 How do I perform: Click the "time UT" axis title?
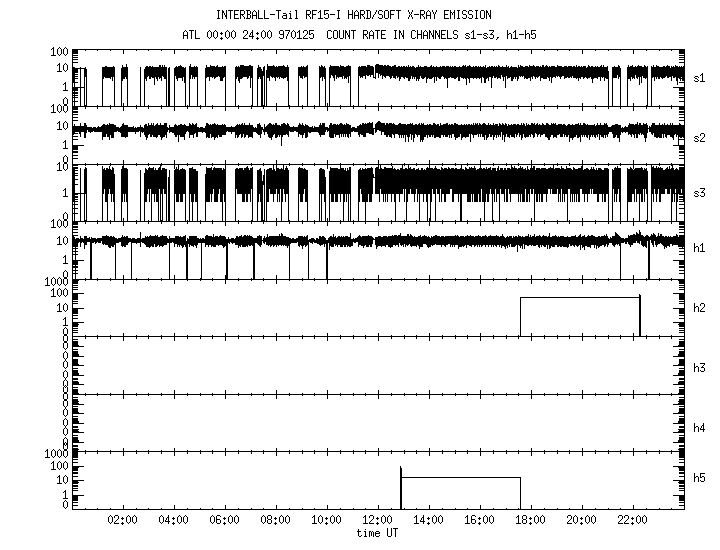(x=377, y=534)
